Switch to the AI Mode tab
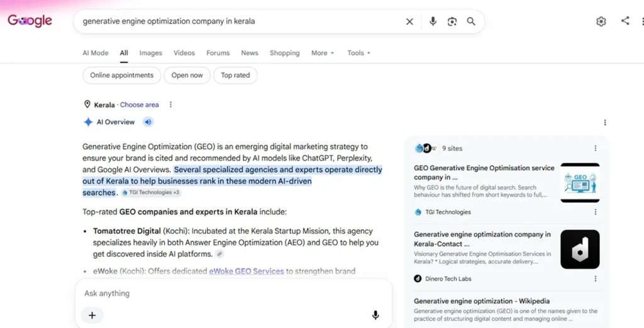 [96, 53]
